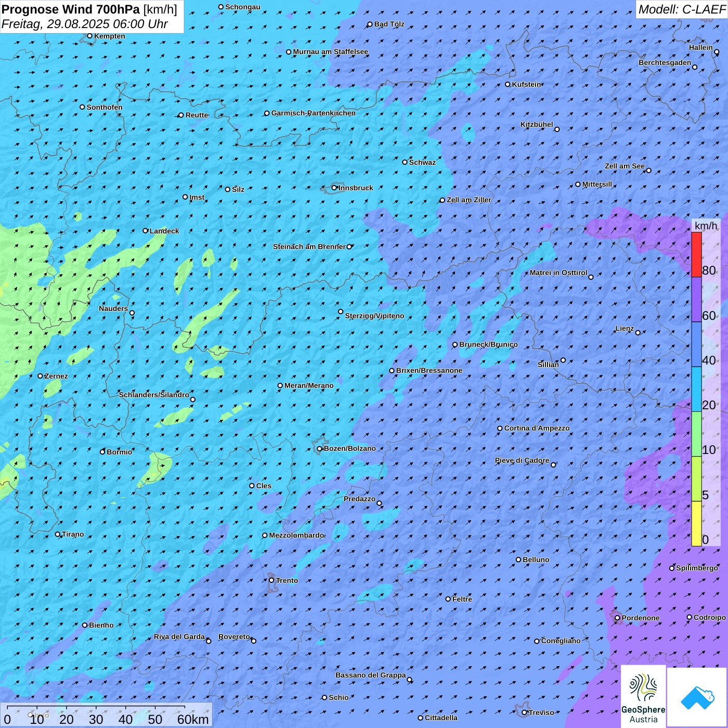Click the Landeck location dot
The image size is (728, 728).
tap(145, 230)
